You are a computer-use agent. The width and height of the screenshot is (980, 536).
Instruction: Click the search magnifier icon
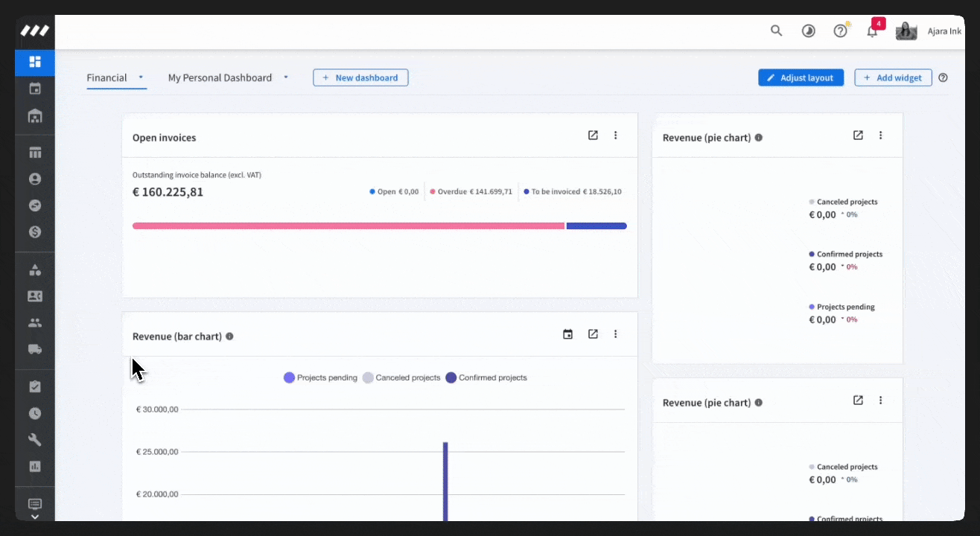(x=776, y=31)
